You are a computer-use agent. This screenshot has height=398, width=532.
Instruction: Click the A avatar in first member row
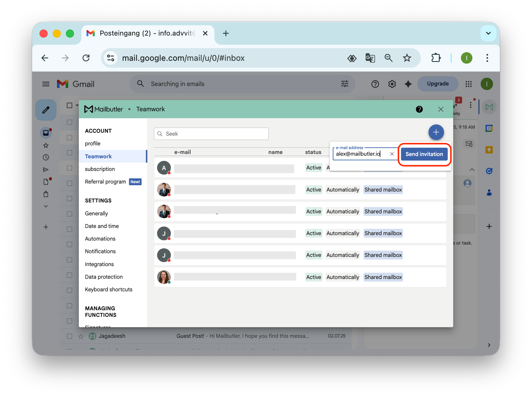(164, 168)
